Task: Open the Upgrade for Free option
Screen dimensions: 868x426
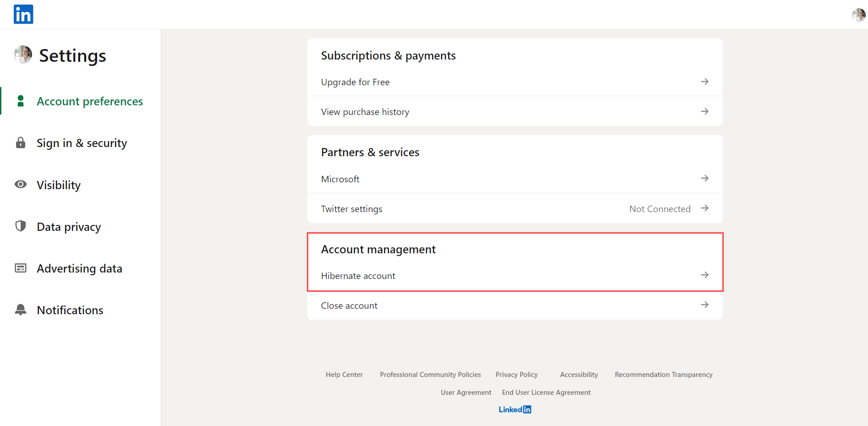Action: pyautogui.click(x=355, y=82)
